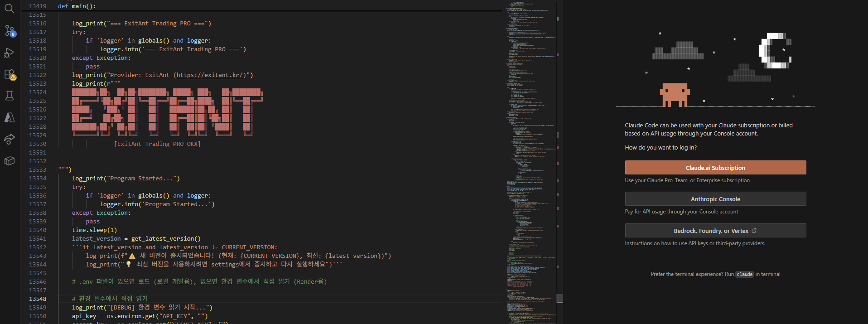Open the Testing flask view
The width and height of the screenshot is (868, 324).
(x=10, y=96)
